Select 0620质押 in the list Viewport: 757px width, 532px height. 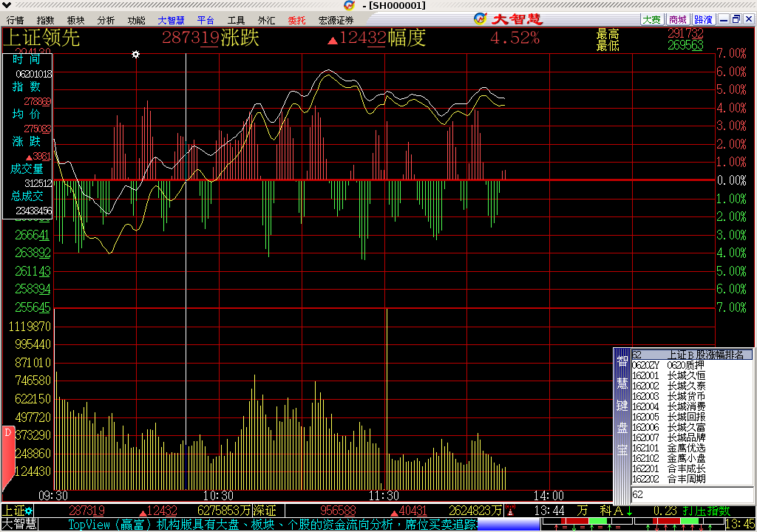(x=692, y=366)
